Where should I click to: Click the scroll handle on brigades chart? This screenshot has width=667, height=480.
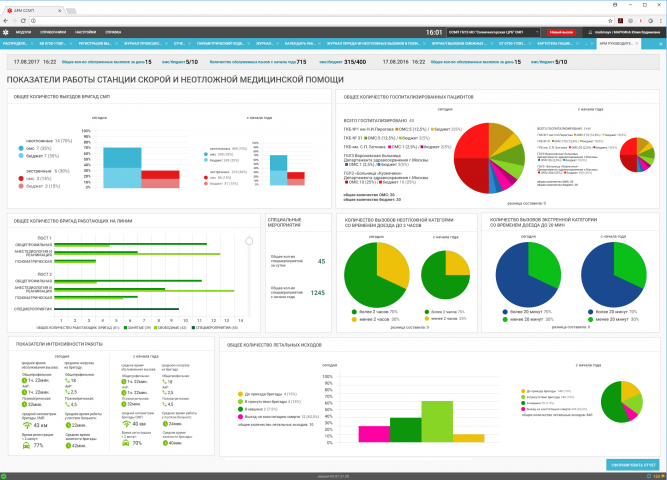point(249,241)
